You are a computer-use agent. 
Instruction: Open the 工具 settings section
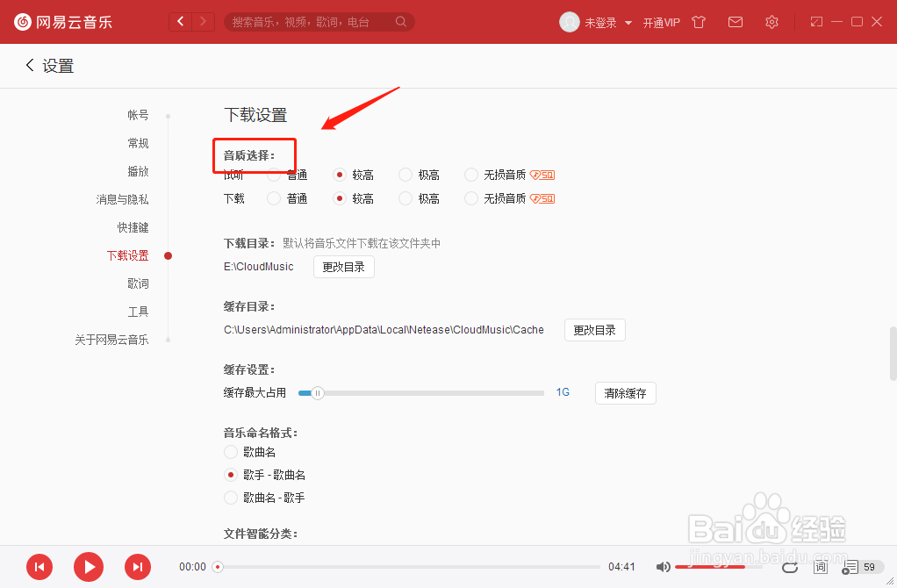(138, 312)
